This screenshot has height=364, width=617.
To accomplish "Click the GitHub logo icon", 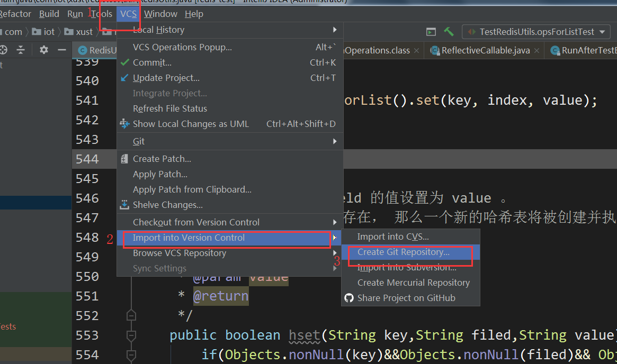I will [x=349, y=298].
